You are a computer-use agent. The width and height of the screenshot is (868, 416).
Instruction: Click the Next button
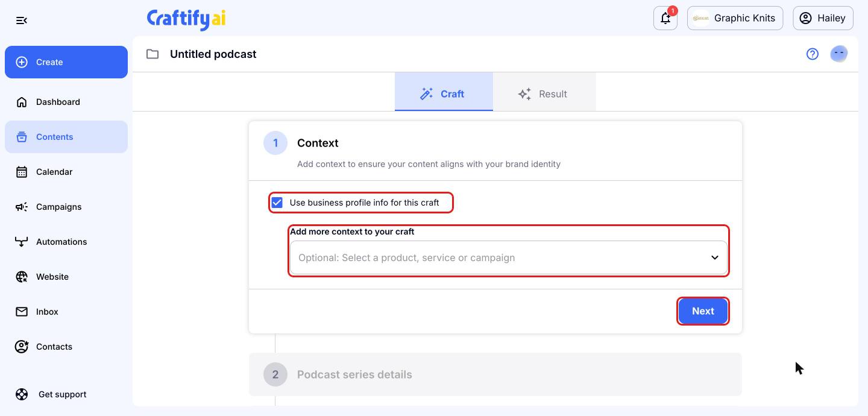[703, 311]
